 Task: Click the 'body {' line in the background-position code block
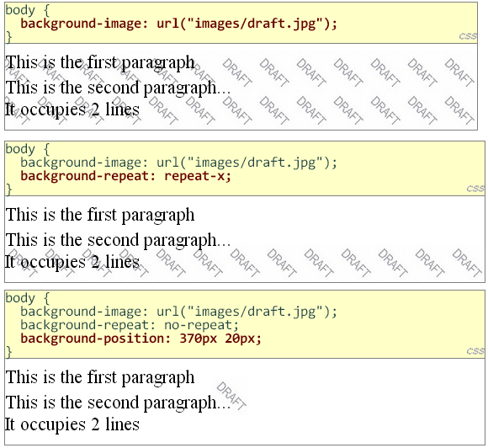(28, 298)
